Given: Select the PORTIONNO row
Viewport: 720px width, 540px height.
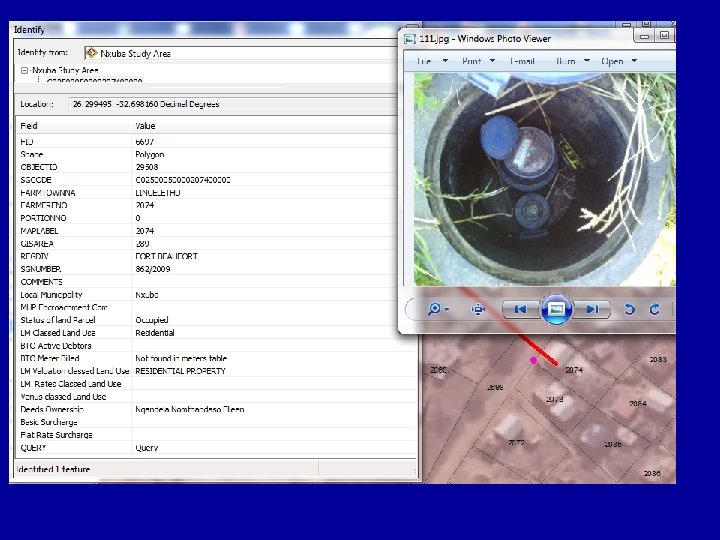Looking at the screenshot, I should click(216, 218).
